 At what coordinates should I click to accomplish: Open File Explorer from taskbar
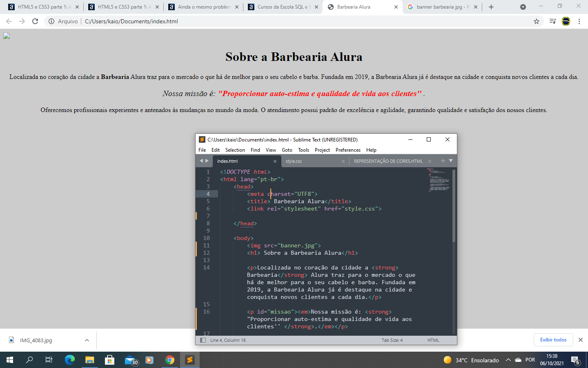(90, 360)
